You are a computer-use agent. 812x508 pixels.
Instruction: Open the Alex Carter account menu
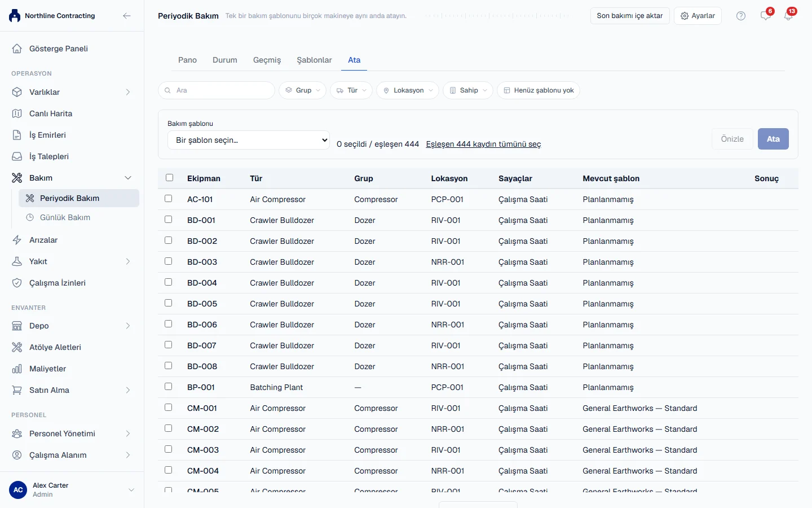pos(72,490)
